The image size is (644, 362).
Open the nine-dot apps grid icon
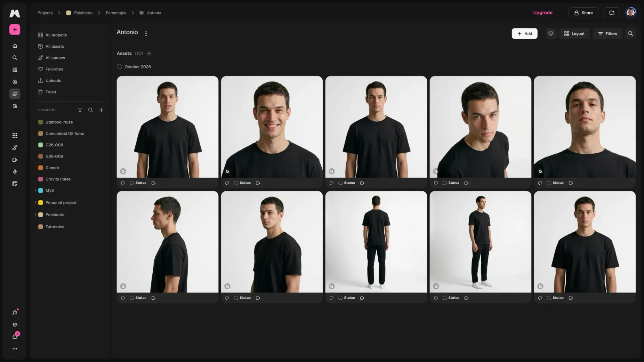pos(15,136)
